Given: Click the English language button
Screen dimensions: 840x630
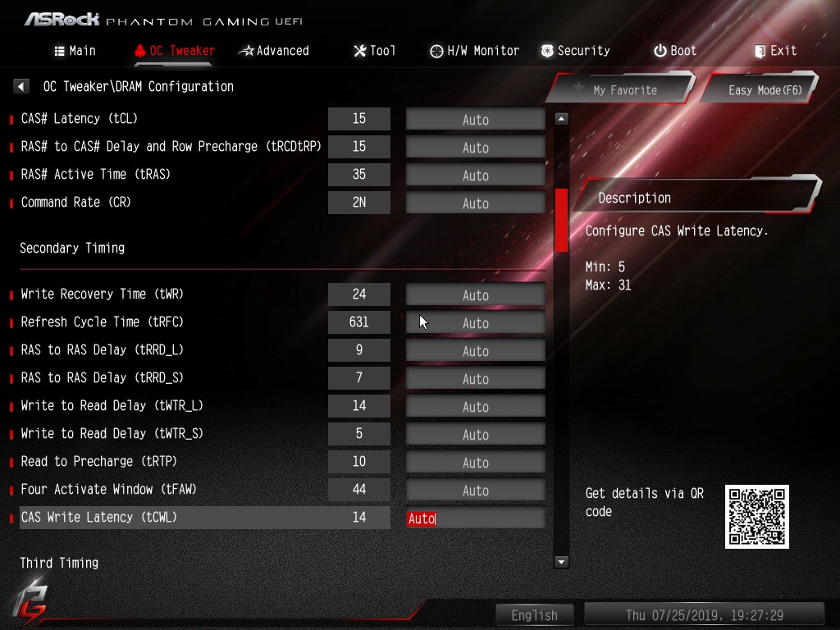Looking at the screenshot, I should tap(534, 615).
